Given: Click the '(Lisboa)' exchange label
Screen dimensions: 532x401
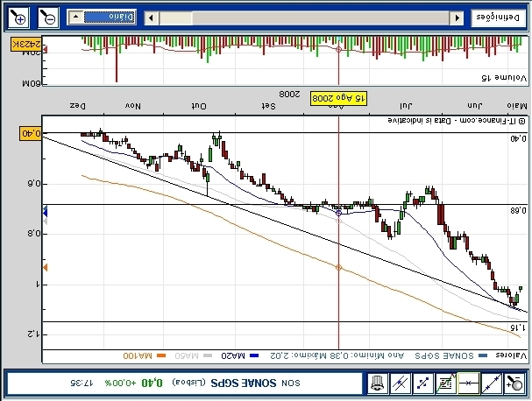Looking at the screenshot, I should click(189, 383).
